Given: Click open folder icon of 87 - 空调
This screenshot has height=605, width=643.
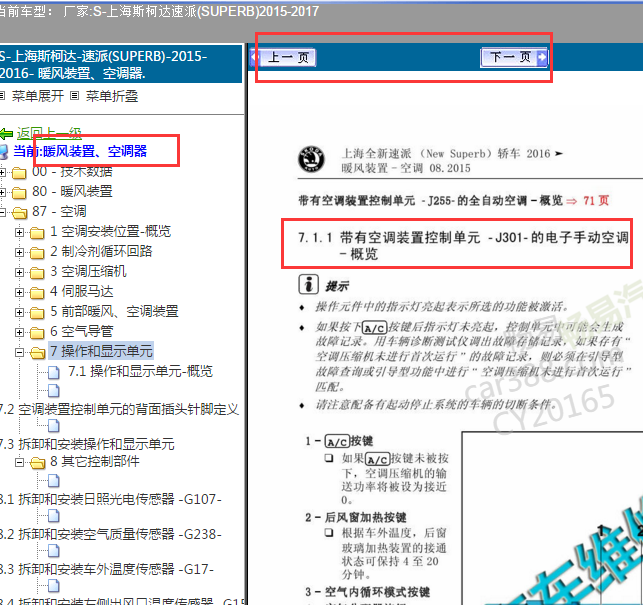Looking at the screenshot, I should coord(19,213).
